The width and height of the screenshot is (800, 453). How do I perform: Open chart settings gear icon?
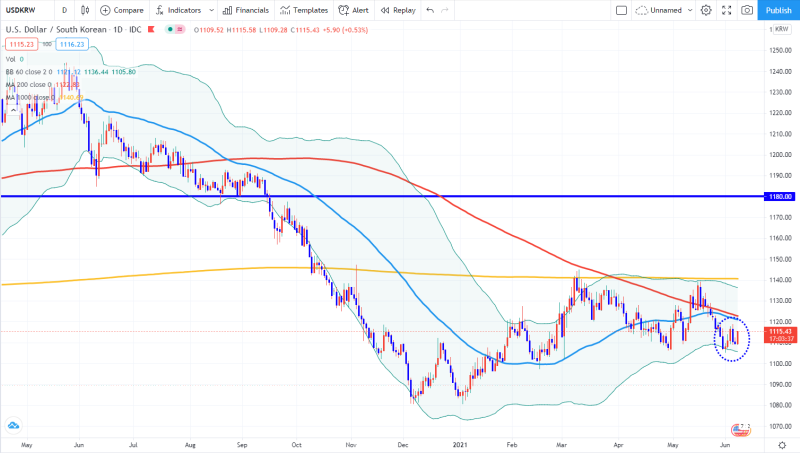[x=706, y=10]
